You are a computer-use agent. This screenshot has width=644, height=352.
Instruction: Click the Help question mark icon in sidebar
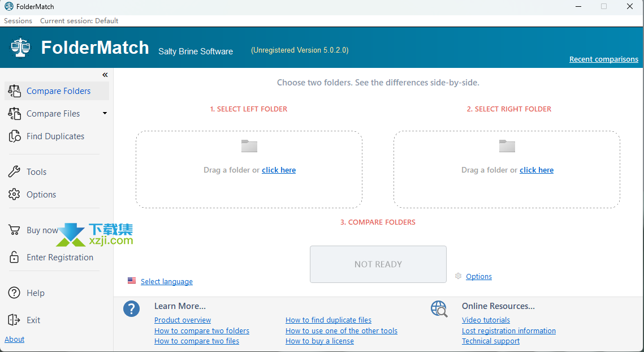tap(14, 293)
